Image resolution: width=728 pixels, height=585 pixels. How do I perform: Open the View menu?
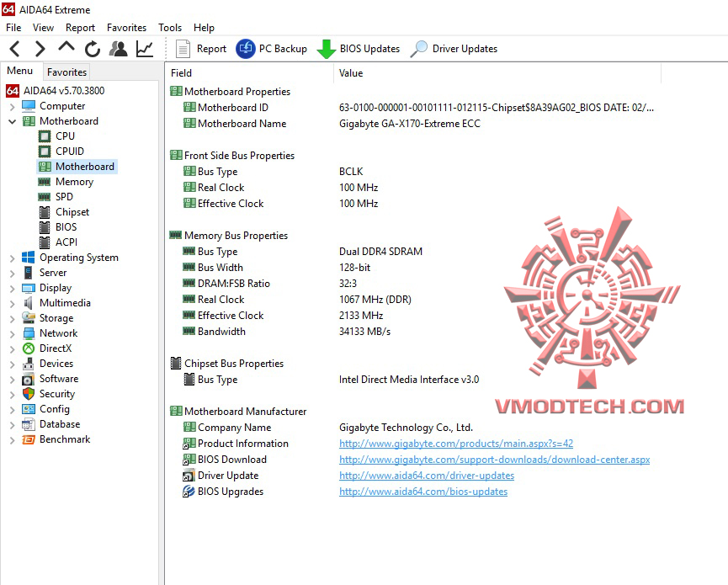[x=43, y=28]
